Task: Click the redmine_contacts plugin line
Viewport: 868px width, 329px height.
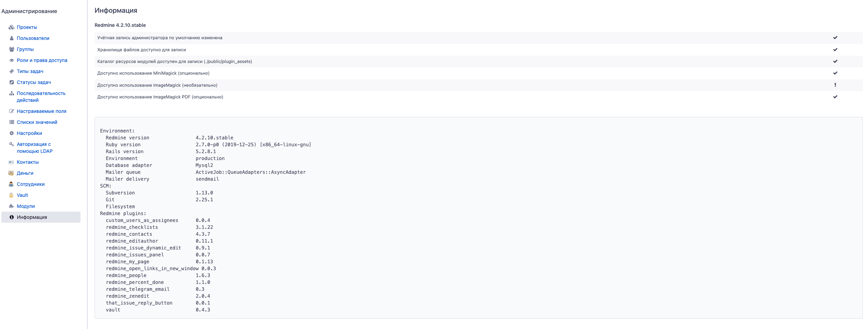Action: point(158,234)
